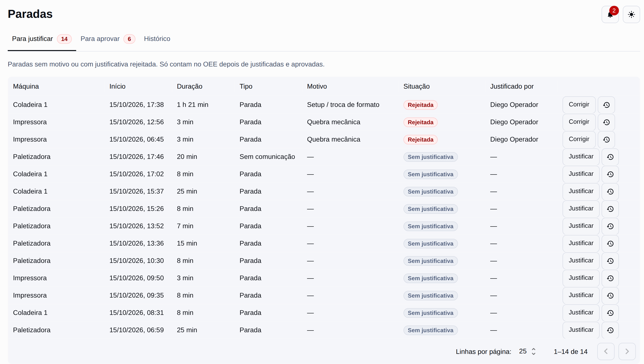
Task: Go to the next page arrow
Action: (627, 351)
